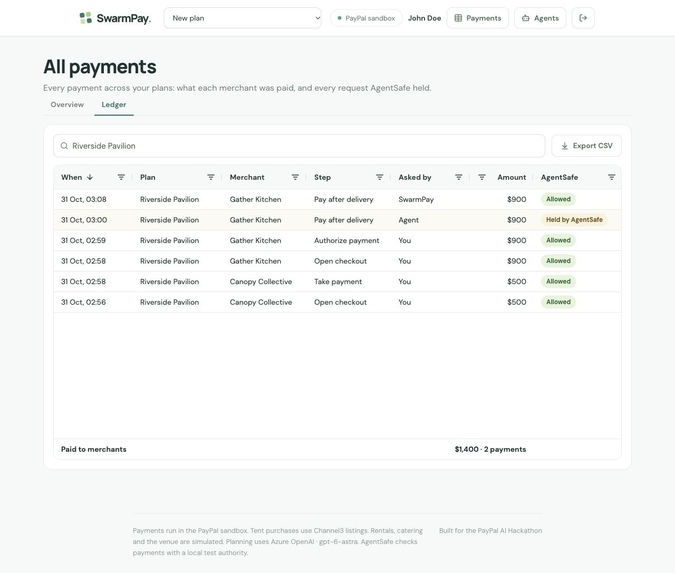The image size is (675, 573).
Task: Click Allowed badge in 03:08 row
Action: [558, 199]
